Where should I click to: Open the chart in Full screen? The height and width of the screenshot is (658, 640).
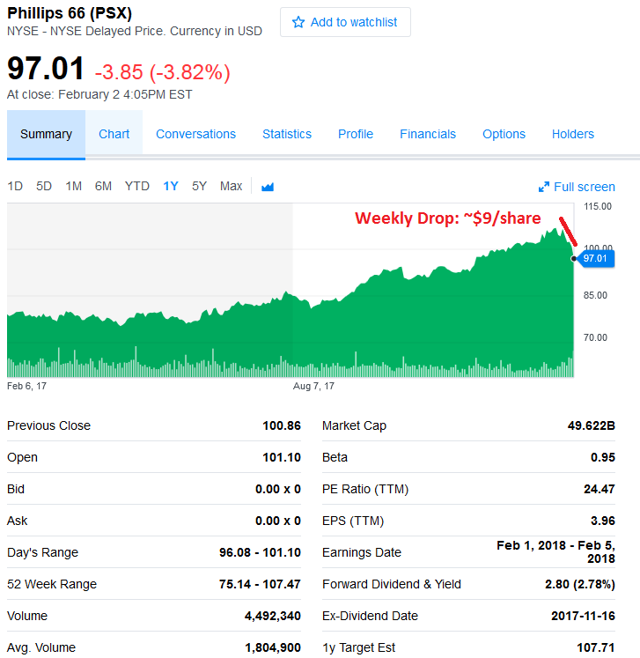577,187
